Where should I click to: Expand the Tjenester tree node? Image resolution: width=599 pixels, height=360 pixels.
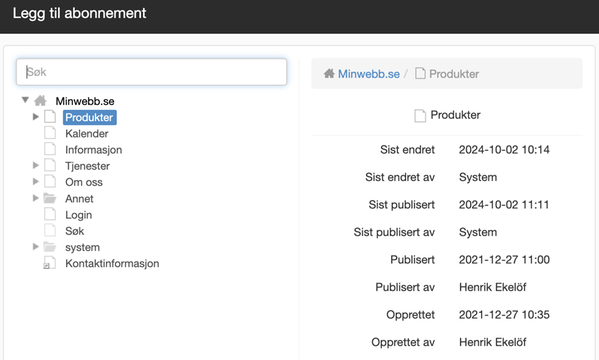(x=36, y=165)
